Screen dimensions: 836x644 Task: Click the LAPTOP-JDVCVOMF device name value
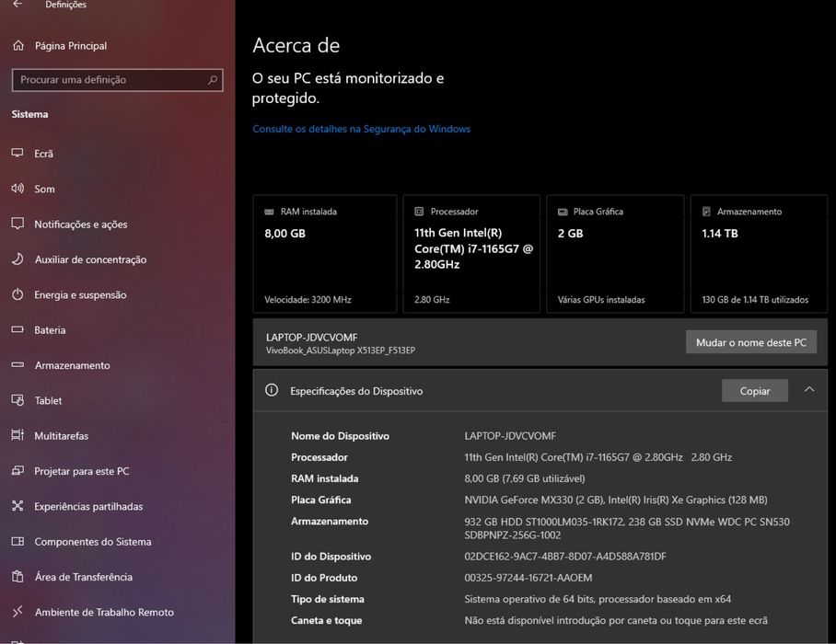510,436
